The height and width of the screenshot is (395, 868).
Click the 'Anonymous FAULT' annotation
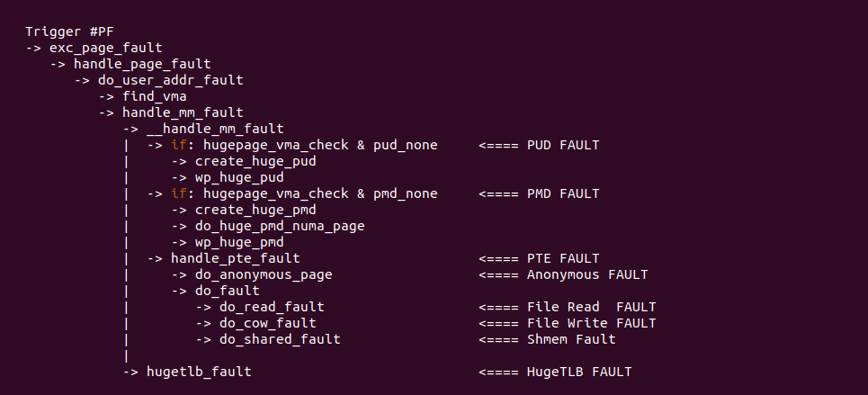(587, 274)
